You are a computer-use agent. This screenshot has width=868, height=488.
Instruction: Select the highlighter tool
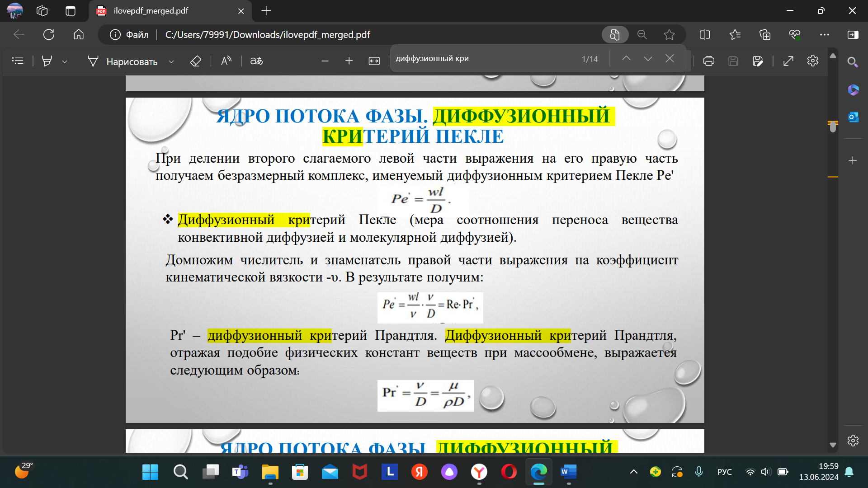47,61
